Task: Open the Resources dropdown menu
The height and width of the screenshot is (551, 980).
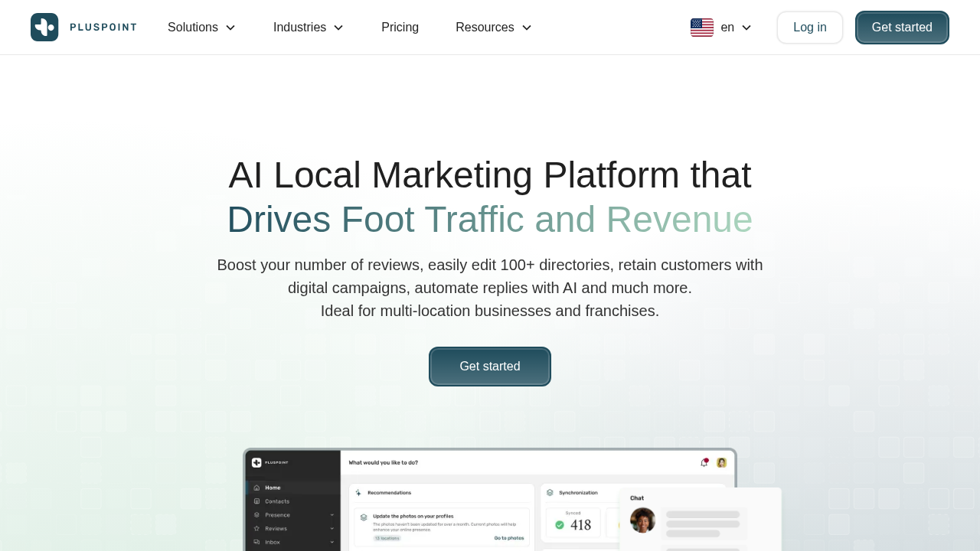Action: point(494,28)
